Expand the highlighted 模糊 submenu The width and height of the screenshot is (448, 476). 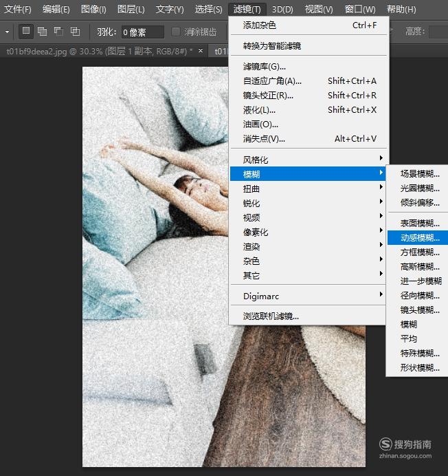(x=309, y=174)
